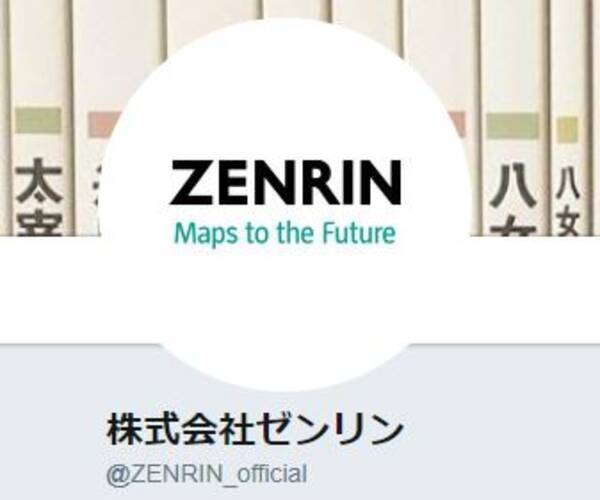Click the 宰 character on left book spine
This screenshot has height=500, width=600.
pyautogui.click(x=39, y=223)
